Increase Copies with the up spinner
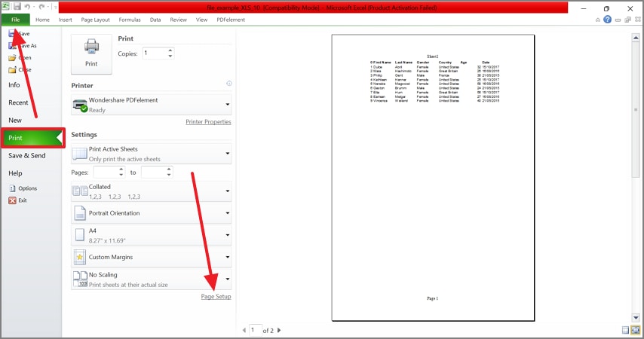Image resolution: width=644 pixels, height=339 pixels. 170,50
